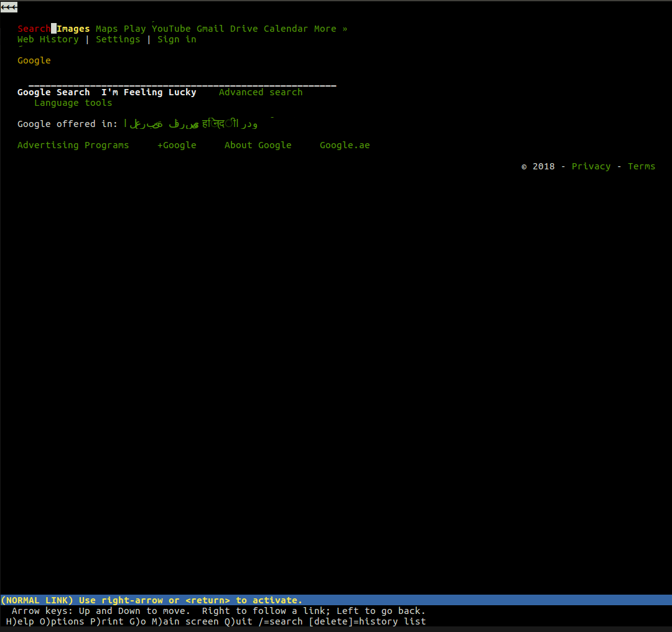Click the P)rint command in the footer
Viewport: 672px width, 632px height.
click(x=107, y=621)
